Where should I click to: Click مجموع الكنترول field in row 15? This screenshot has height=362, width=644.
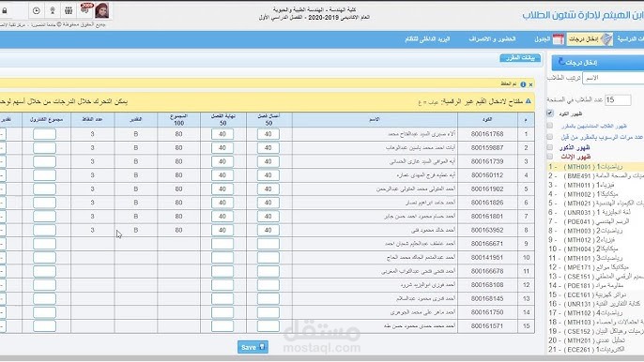click(44, 325)
